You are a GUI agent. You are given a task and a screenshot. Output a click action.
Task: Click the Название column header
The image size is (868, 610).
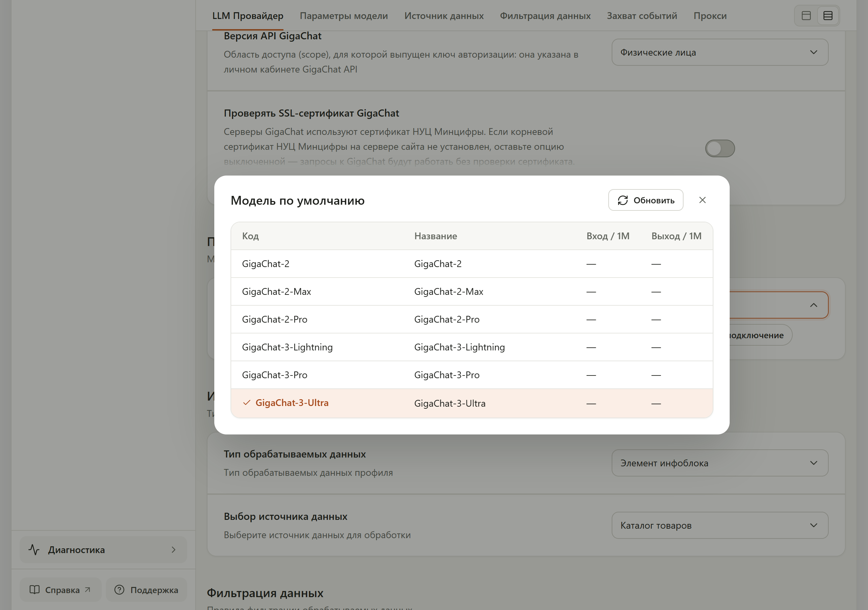point(435,236)
